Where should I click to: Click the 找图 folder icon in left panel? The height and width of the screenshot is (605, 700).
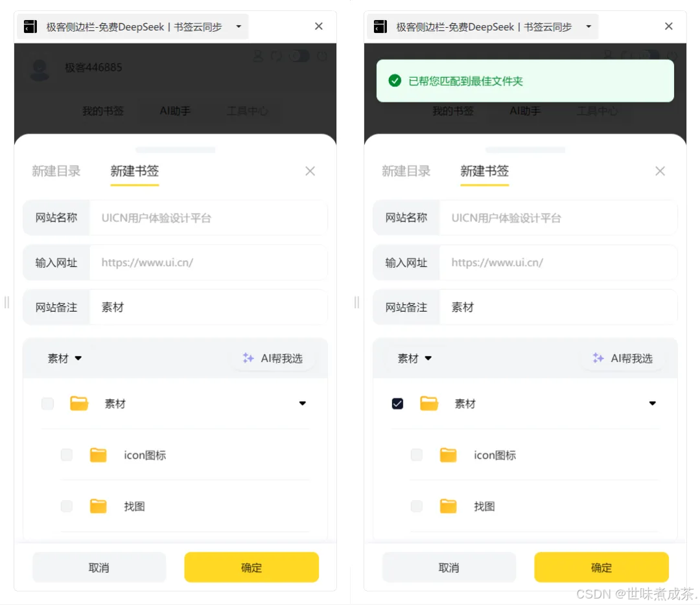point(99,506)
